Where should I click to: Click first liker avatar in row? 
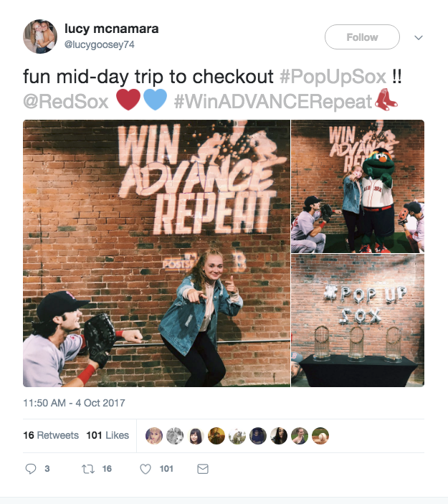154,436
